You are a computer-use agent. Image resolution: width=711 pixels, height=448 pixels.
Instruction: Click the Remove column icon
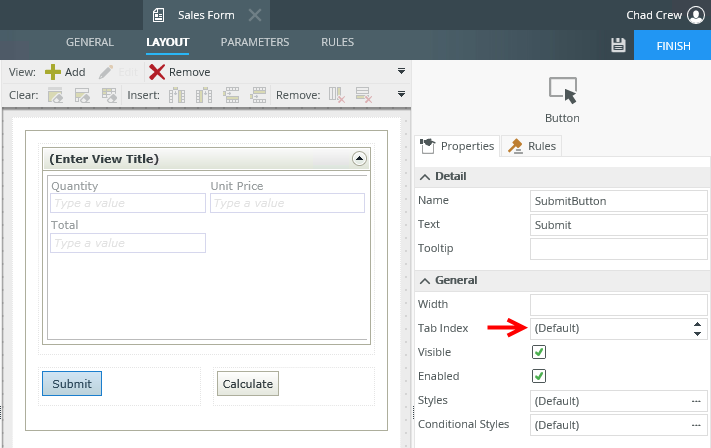pyautogui.click(x=337, y=96)
